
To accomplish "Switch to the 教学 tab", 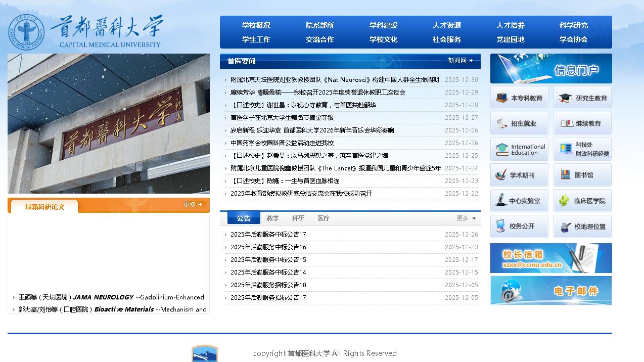I will click(x=273, y=218).
